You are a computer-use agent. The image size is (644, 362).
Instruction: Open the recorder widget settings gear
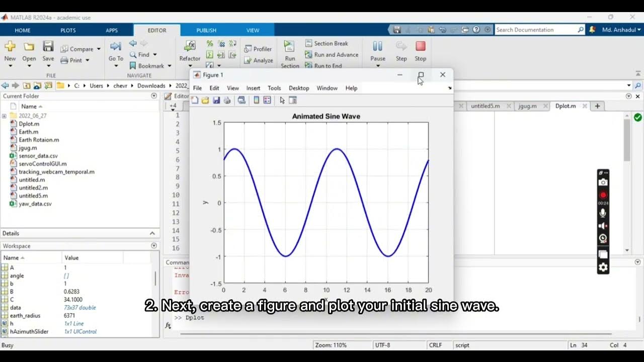pos(603,267)
